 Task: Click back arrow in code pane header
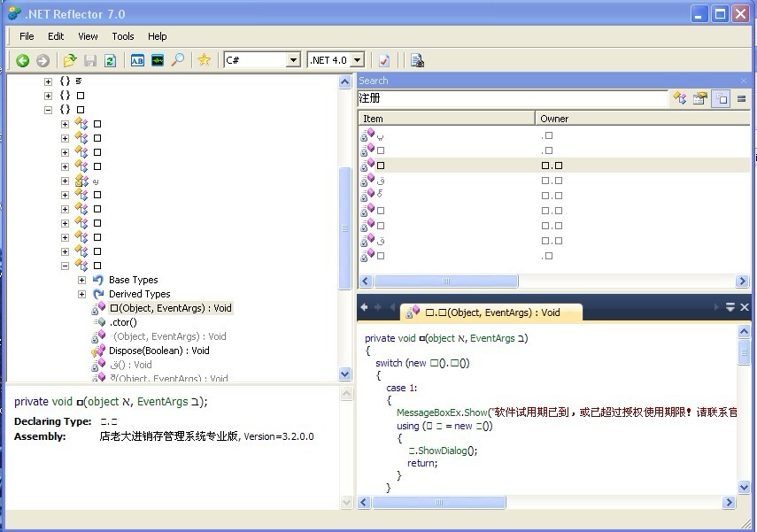(364, 307)
